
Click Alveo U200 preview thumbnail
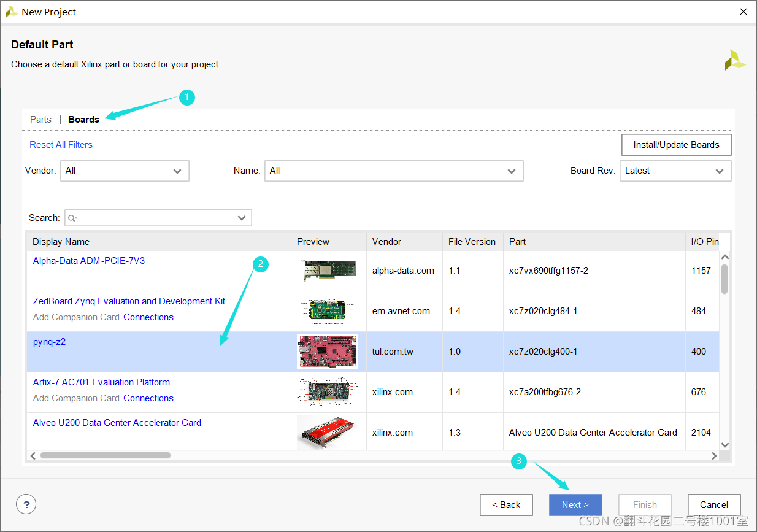[328, 433]
